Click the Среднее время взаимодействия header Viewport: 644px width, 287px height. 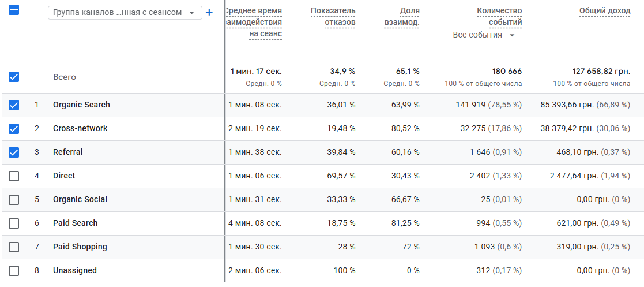(254, 22)
